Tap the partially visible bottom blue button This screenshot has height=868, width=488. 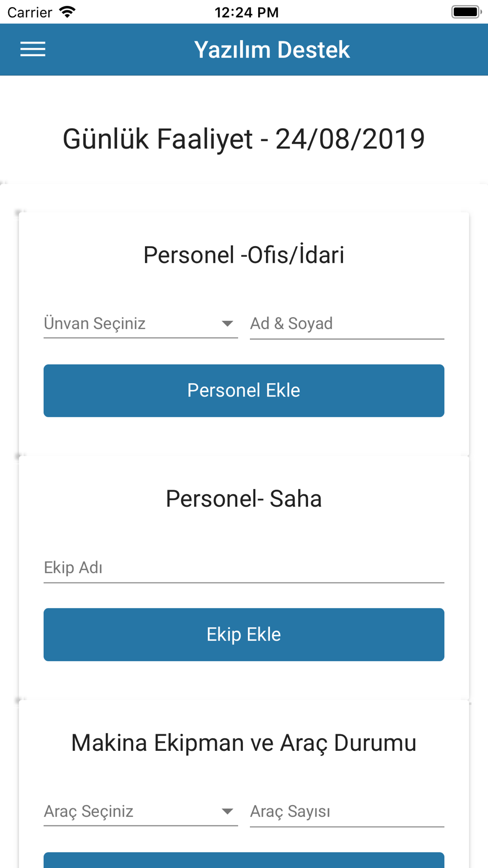pyautogui.click(x=244, y=860)
